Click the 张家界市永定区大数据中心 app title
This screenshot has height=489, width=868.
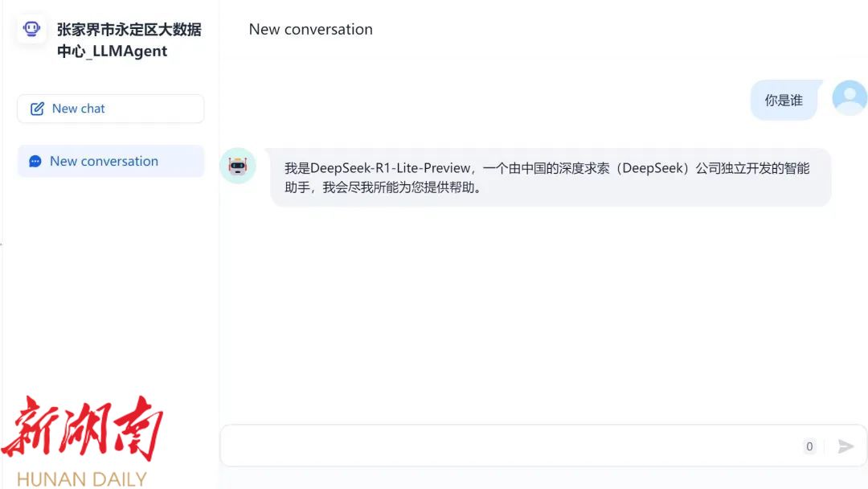(x=129, y=30)
